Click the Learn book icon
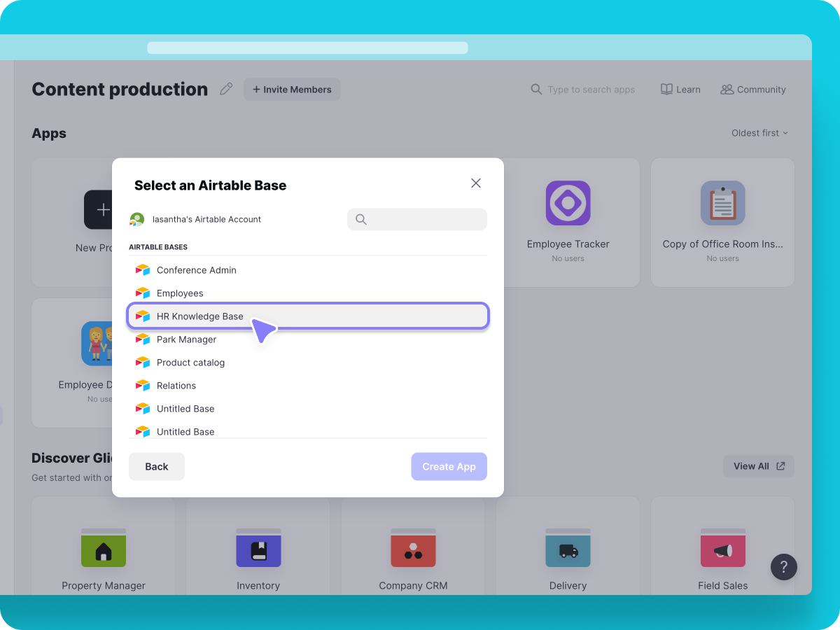The image size is (840, 630). pyautogui.click(x=666, y=90)
